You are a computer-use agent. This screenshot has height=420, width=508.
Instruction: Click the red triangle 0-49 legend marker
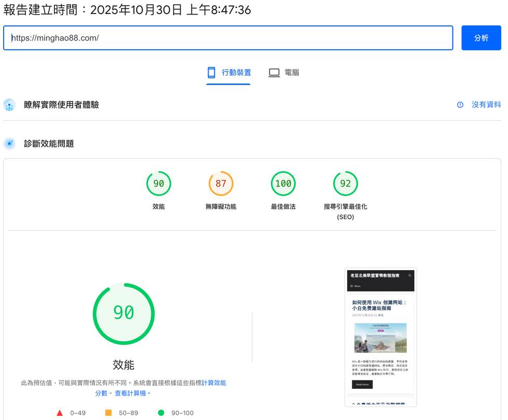pyautogui.click(x=60, y=413)
